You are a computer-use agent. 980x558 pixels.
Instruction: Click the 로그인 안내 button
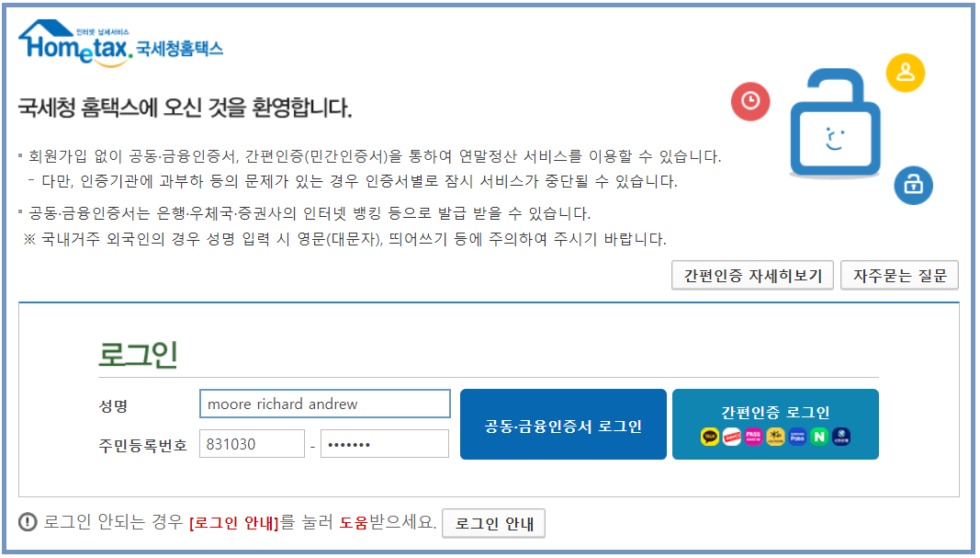tap(494, 523)
